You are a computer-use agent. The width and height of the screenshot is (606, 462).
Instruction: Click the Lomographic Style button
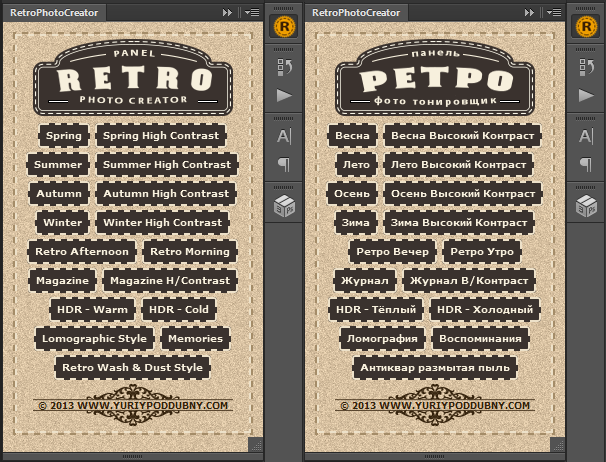click(x=94, y=339)
